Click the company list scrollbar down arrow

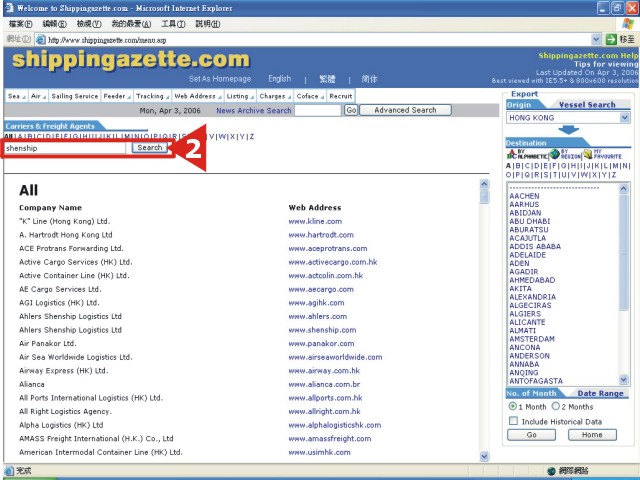point(484,456)
